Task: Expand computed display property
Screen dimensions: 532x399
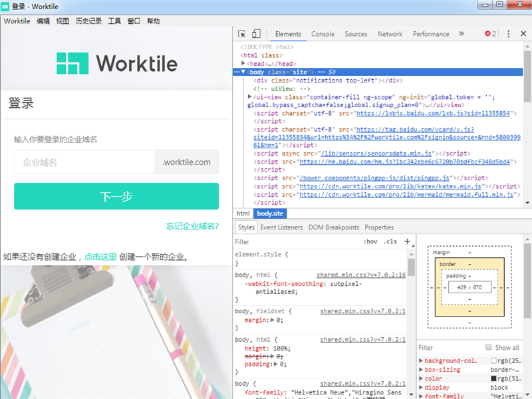Action: coord(421,387)
